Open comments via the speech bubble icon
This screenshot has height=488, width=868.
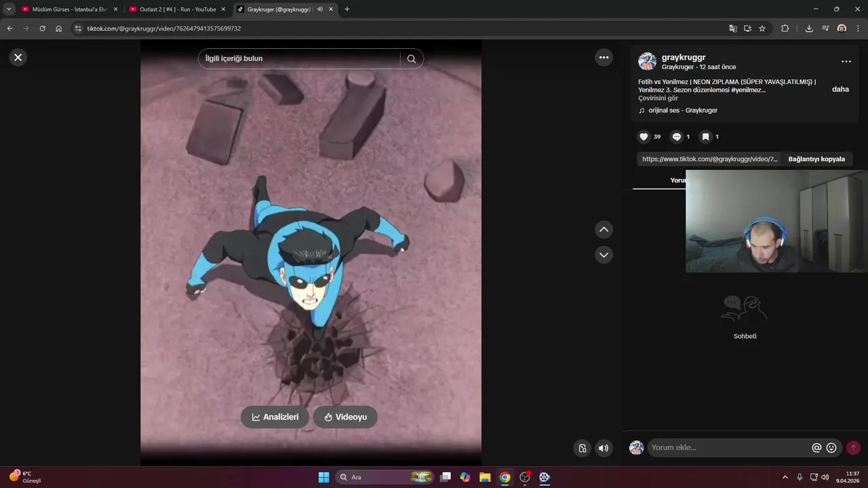(x=676, y=137)
